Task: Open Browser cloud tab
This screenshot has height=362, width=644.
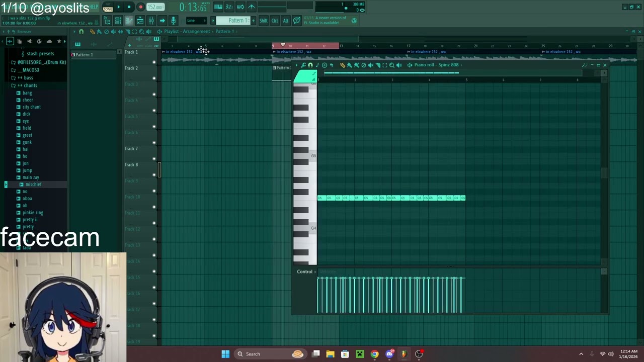Action: coord(49,41)
